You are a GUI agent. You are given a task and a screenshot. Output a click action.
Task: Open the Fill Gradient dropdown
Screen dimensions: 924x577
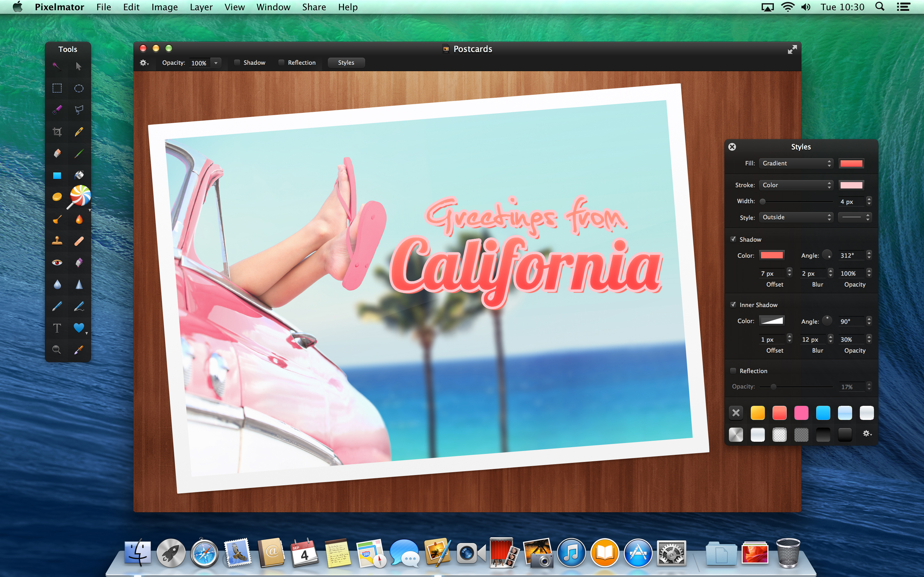click(x=796, y=163)
